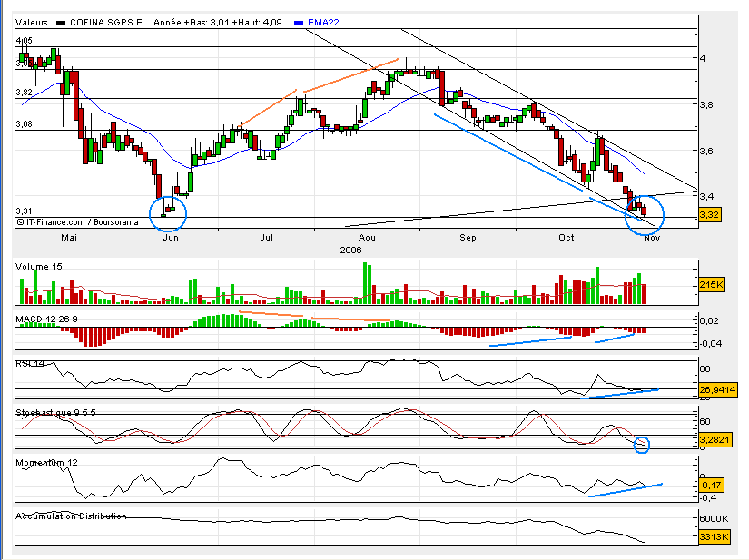Click the black COFINA series legend swatch
This screenshot has width=749, height=560.
click(x=61, y=23)
